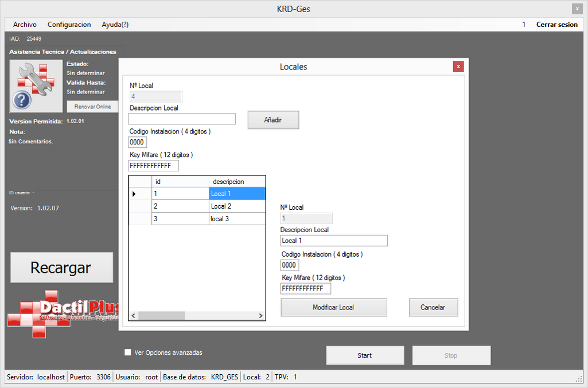Click the Servidor localhost status entry
Screen dimensions: 588x388
[36, 377]
